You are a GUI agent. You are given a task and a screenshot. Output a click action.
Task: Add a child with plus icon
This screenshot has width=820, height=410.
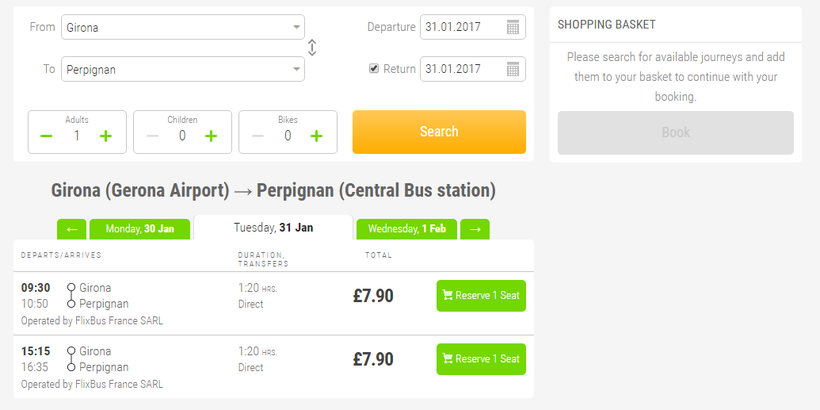pos(211,136)
